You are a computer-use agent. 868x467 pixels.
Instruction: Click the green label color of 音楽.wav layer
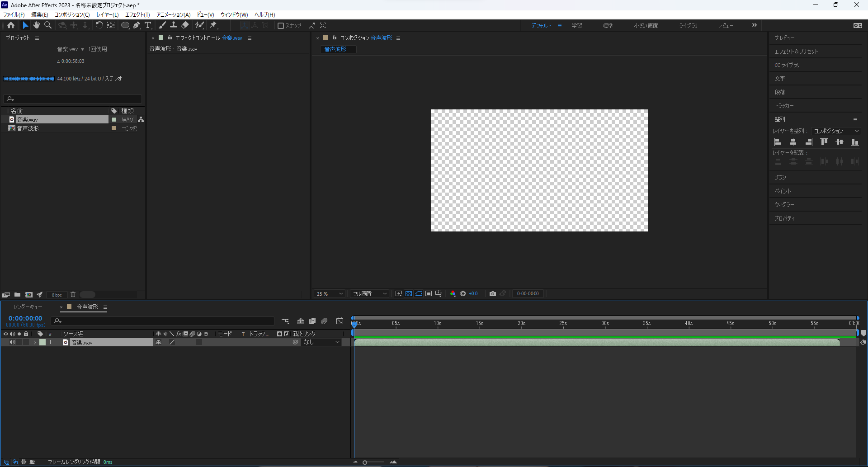pos(42,342)
